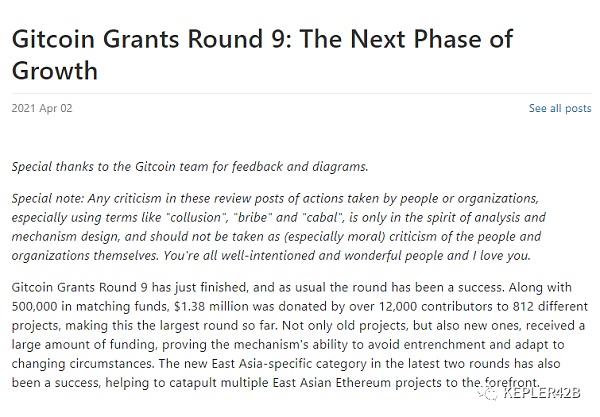Click the Gitcoin Grants Round 9 title heading
Image resolution: width=600 pixels, height=417 pixels.
(262, 54)
